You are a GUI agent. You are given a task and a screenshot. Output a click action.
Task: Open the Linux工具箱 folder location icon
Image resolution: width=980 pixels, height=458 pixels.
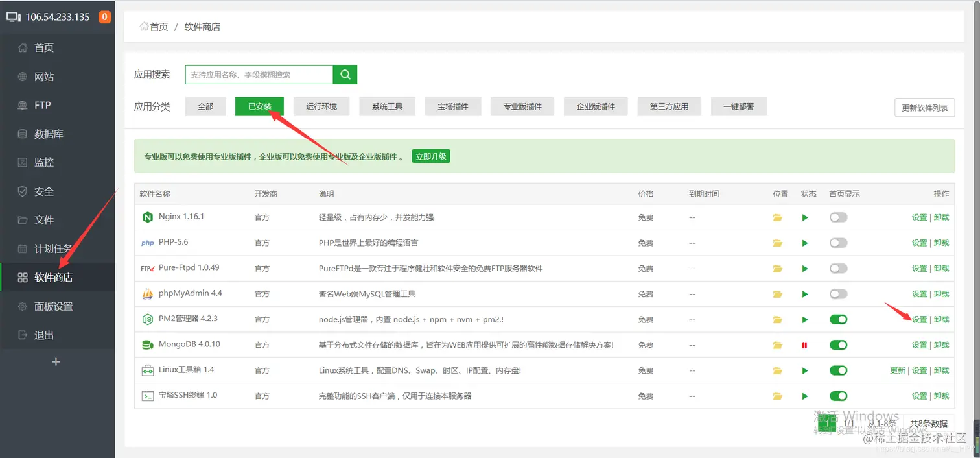point(778,371)
